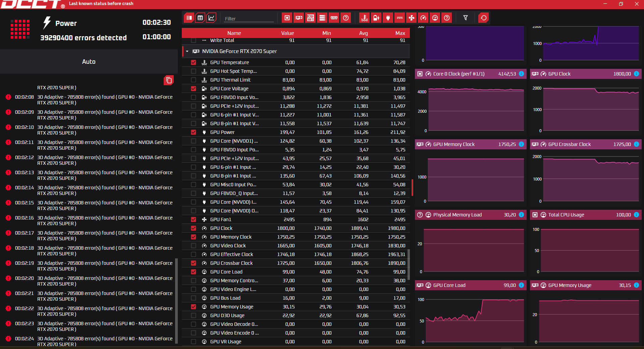Screen dimensions: 644x349
Task: Uncheck the GPU Core Voltage checkbox
Action: (194, 89)
